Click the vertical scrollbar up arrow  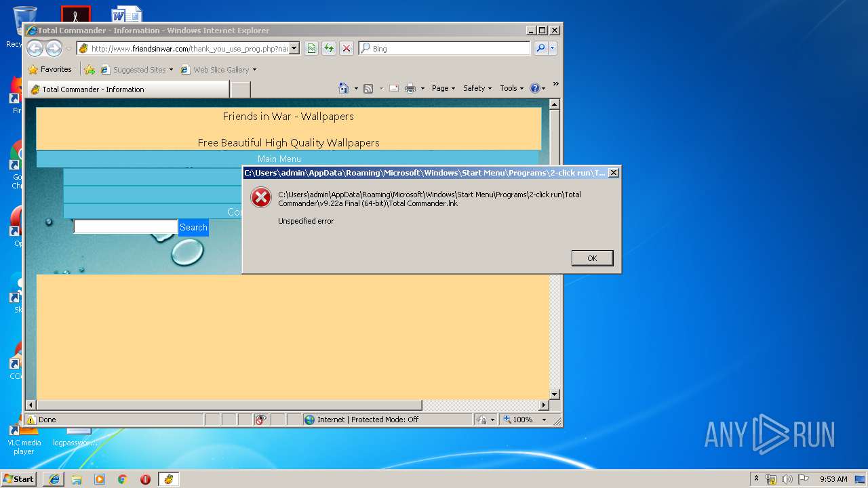click(x=555, y=105)
